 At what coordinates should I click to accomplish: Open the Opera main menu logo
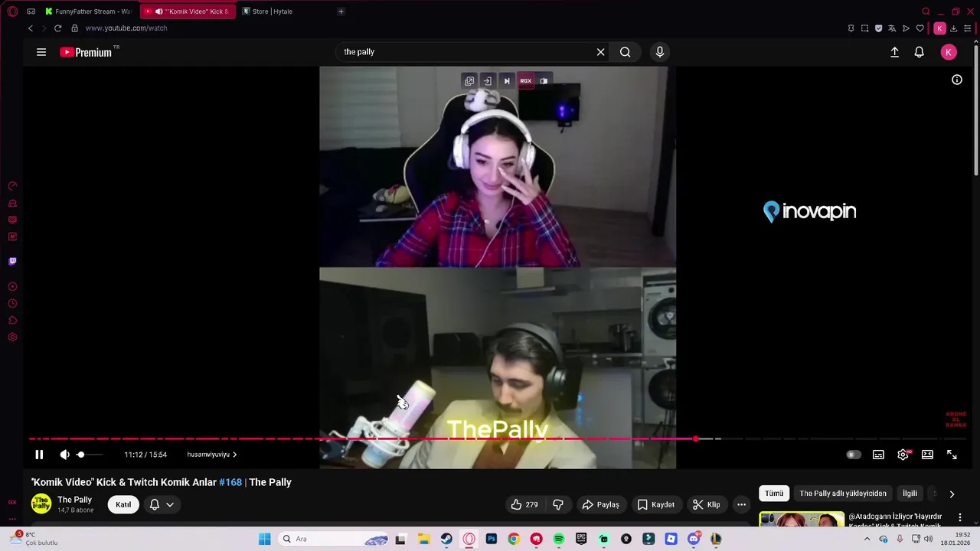coord(12,11)
